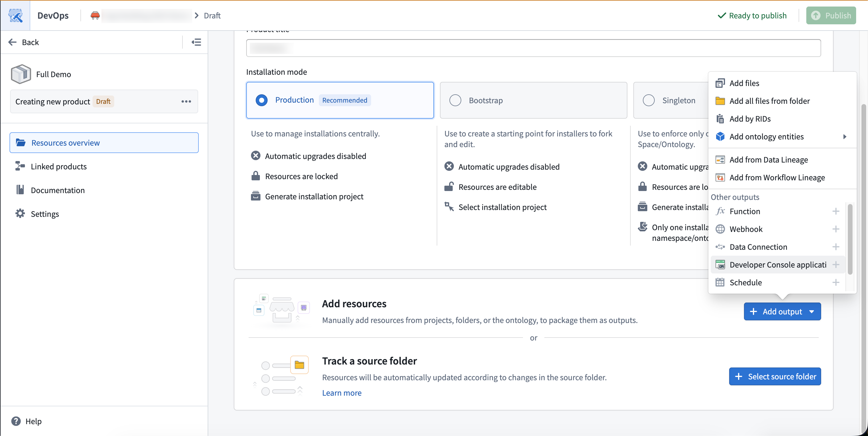Open Linked products in sidebar

click(104, 166)
